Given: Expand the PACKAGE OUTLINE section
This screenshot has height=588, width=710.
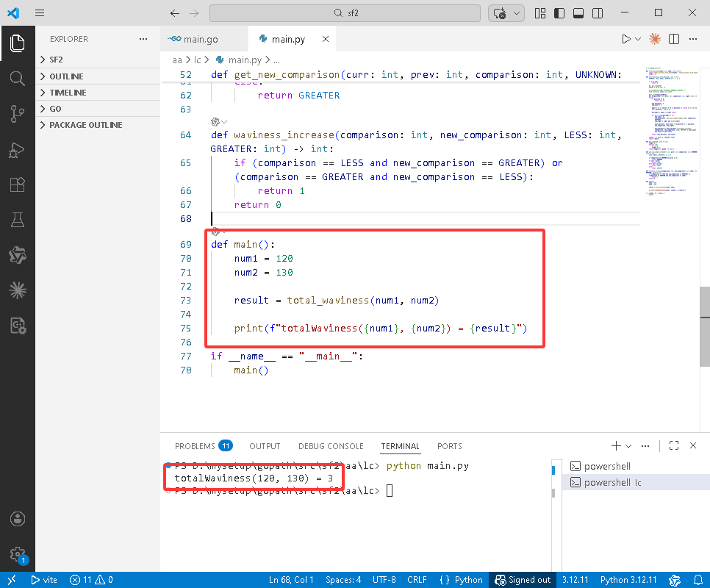Looking at the screenshot, I should tap(98, 125).
